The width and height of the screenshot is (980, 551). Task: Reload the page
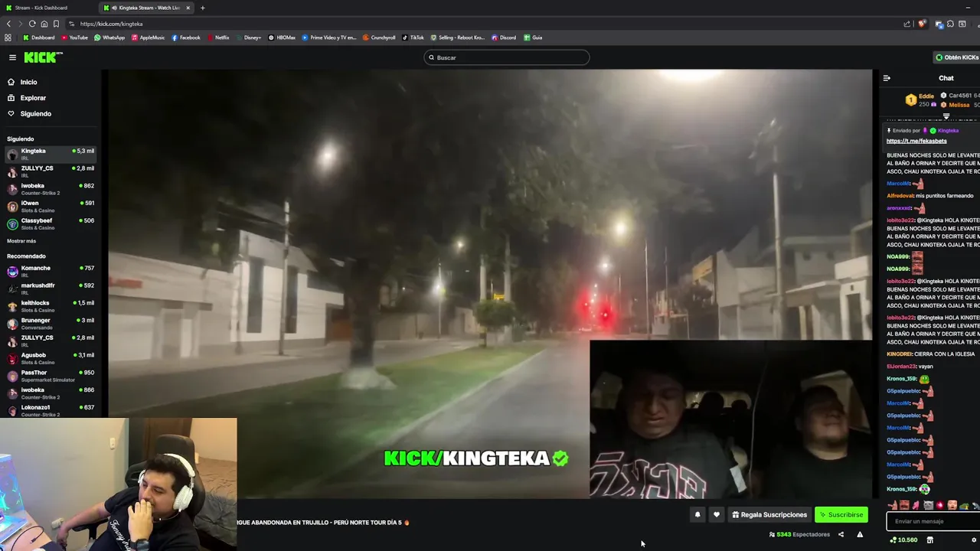click(x=32, y=24)
